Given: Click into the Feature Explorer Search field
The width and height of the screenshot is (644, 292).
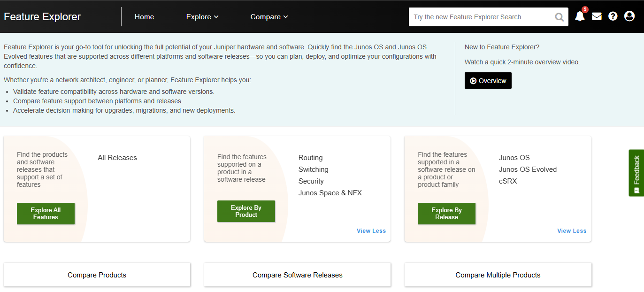Looking at the screenshot, I should 479,17.
